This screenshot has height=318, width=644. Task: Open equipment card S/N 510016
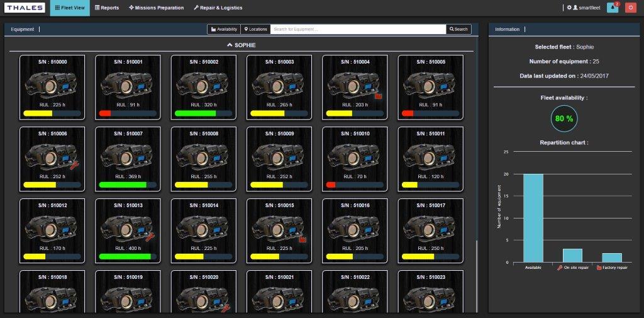tap(355, 231)
